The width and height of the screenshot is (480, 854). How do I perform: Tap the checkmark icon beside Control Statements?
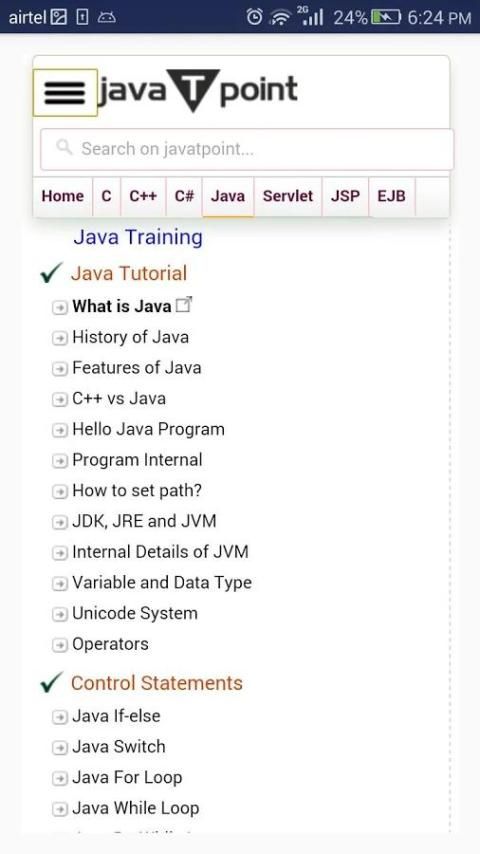tap(52, 683)
